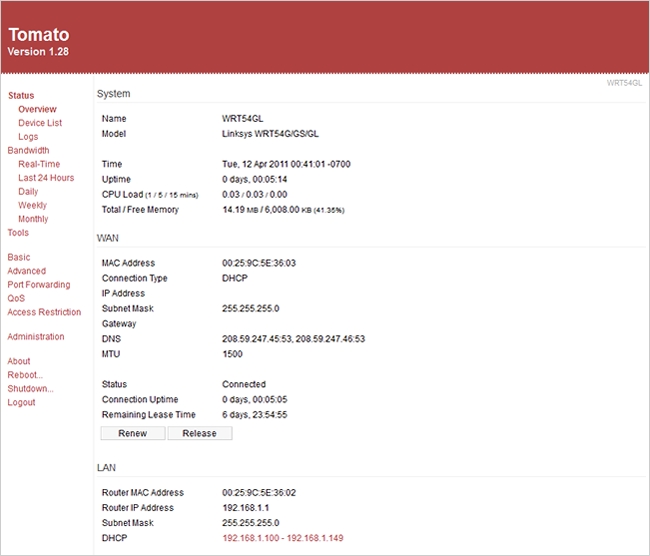The height and width of the screenshot is (556, 650).
Task: Log out via Logout link
Action: pyautogui.click(x=21, y=402)
